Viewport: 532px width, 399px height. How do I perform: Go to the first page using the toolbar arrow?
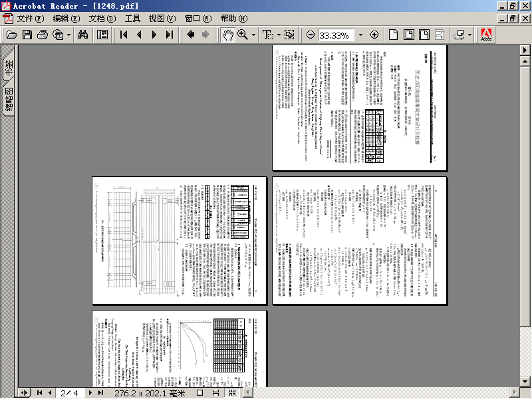[124, 35]
